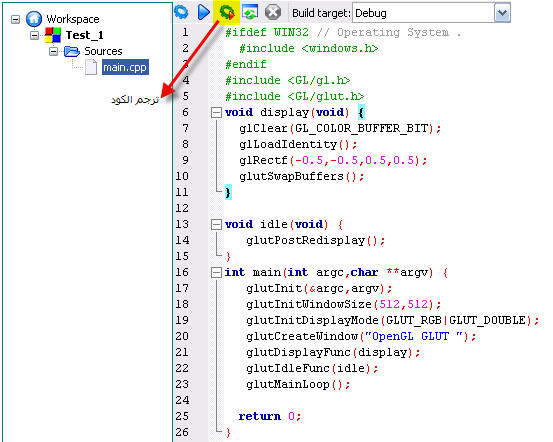Click the blue Run arrow icon
Screen dimensions: 553x442
[x=203, y=12]
